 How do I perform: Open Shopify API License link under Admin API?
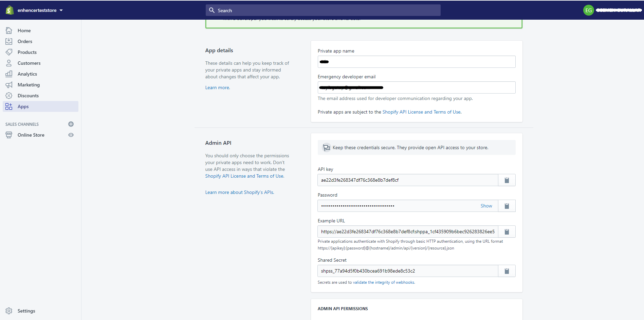pos(244,176)
